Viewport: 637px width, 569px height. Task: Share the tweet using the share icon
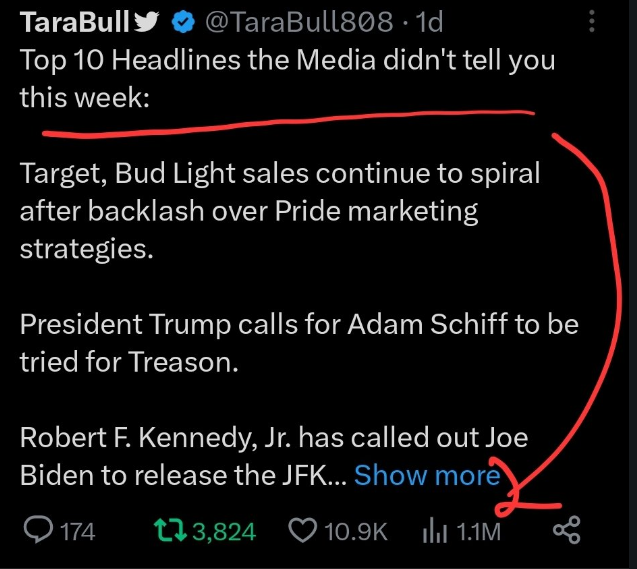click(x=566, y=530)
